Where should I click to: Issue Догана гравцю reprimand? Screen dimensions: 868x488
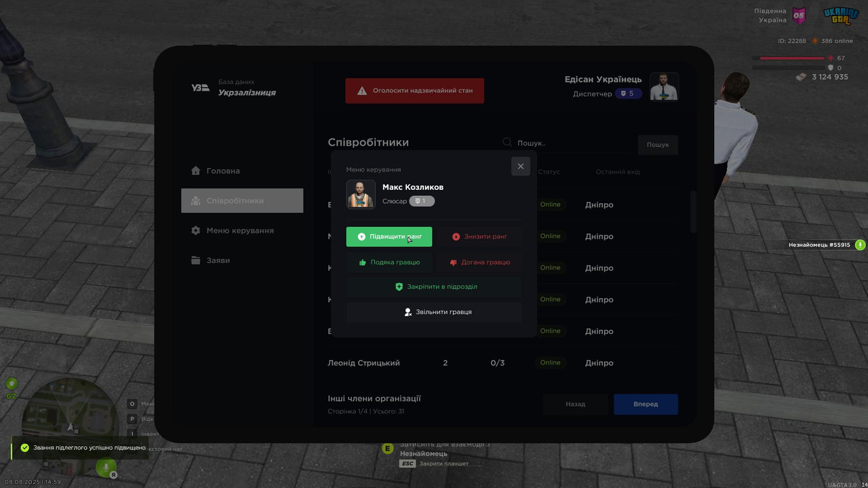point(479,262)
